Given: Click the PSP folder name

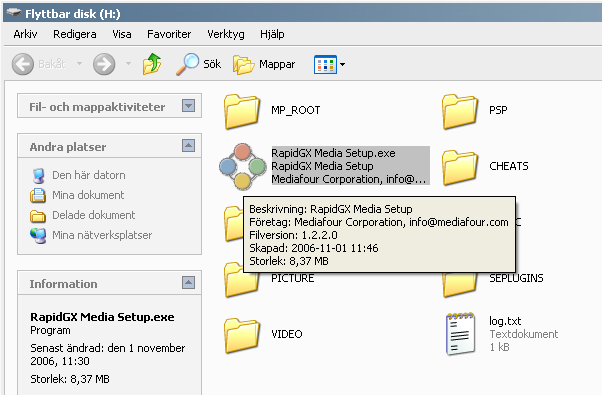Looking at the screenshot, I should tap(498, 110).
